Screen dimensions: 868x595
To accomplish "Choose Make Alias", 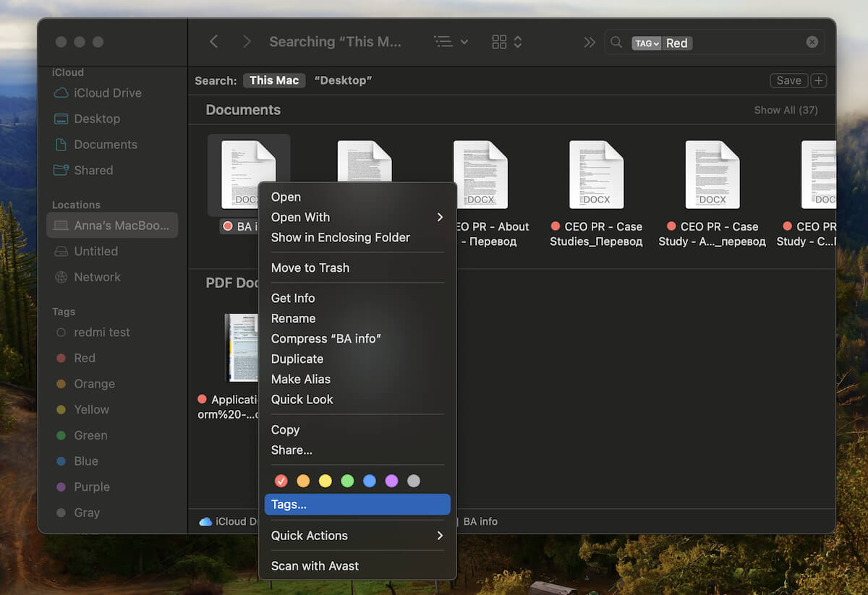I will (357, 379).
